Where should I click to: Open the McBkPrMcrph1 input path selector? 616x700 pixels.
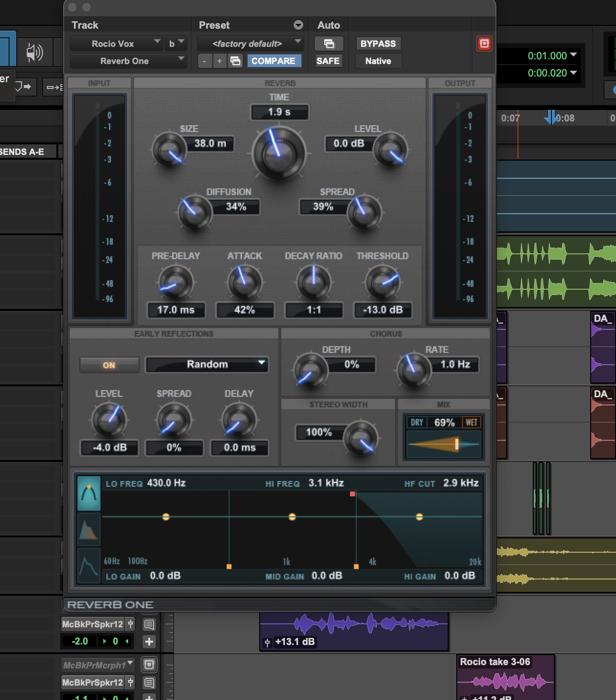(98, 665)
